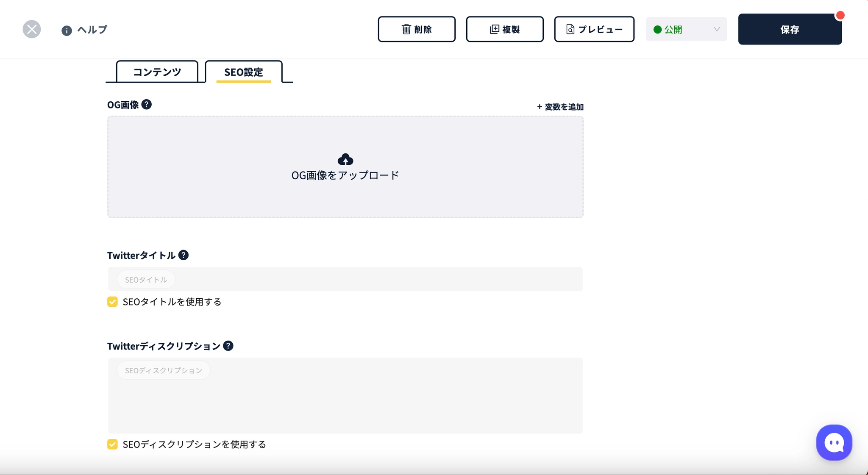Click the Twitterディスクリプション help icon
This screenshot has height=475, width=868.
228,346
